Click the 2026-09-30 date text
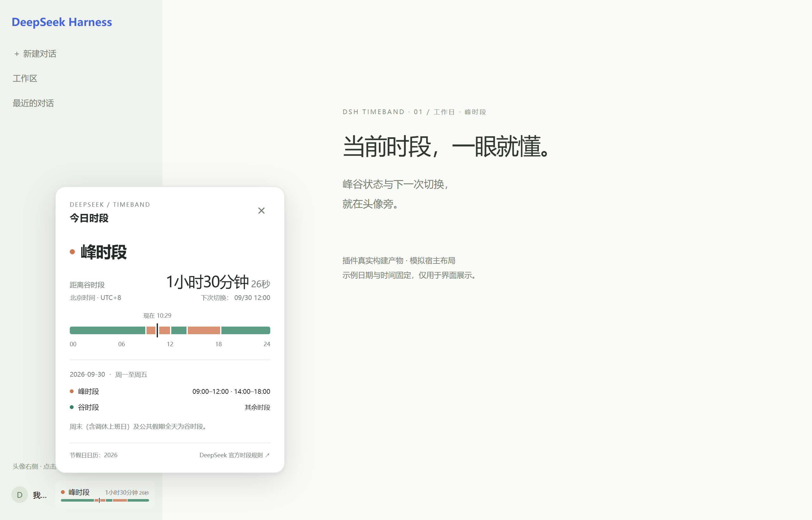Viewport: 812px width, 520px height. (x=87, y=374)
